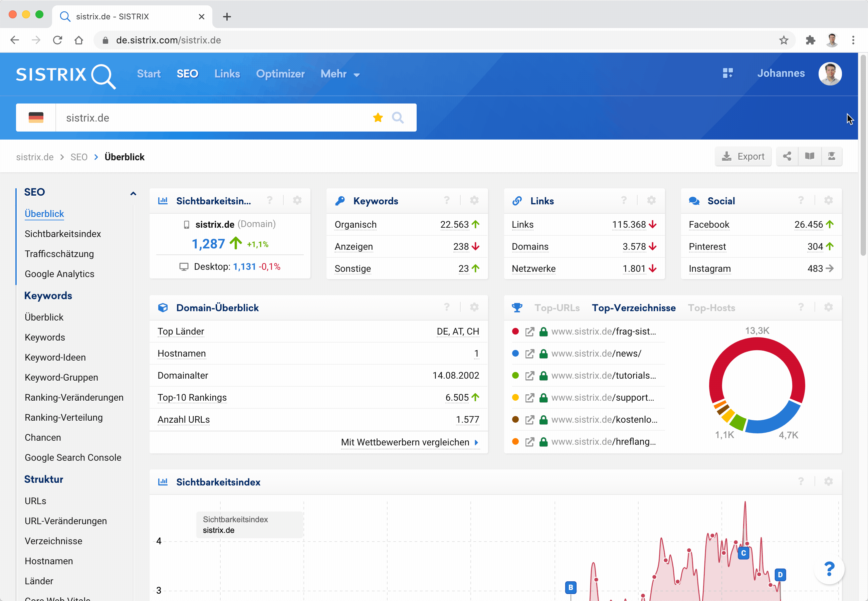Viewport: 868px width, 601px height.
Task: Open the handbook book icon in toolbar
Action: (809, 156)
